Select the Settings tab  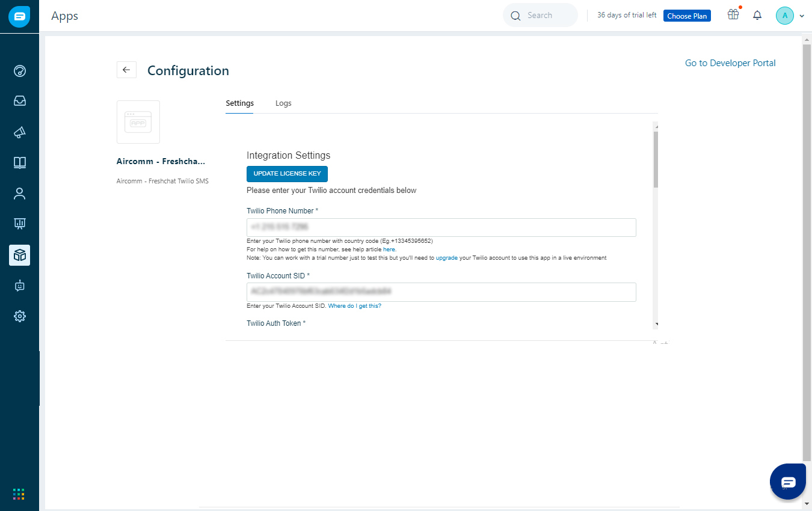tap(239, 103)
